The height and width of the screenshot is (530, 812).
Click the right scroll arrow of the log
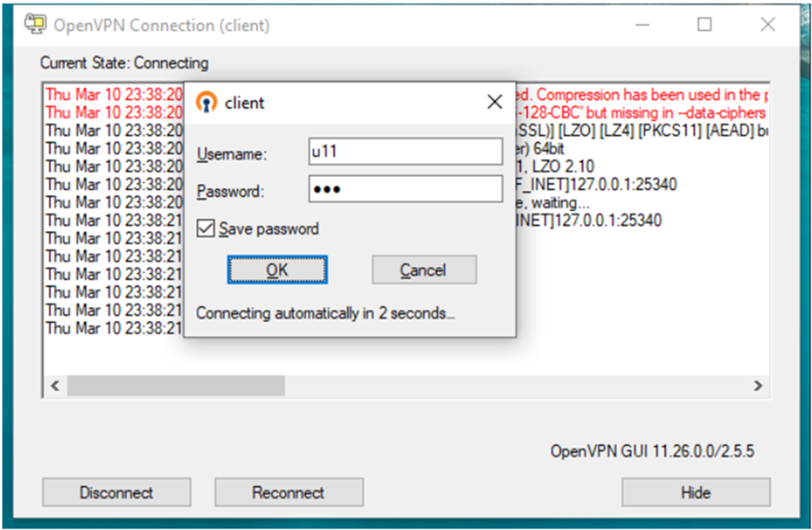[x=760, y=386]
